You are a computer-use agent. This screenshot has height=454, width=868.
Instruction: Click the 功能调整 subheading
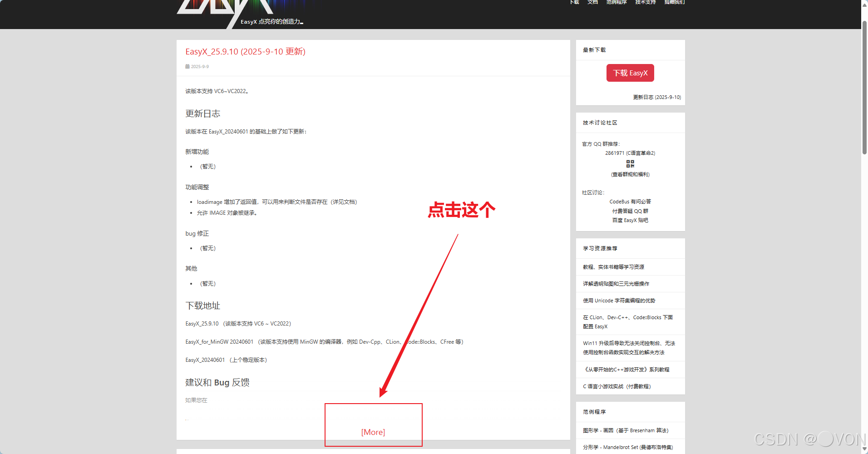(x=197, y=187)
